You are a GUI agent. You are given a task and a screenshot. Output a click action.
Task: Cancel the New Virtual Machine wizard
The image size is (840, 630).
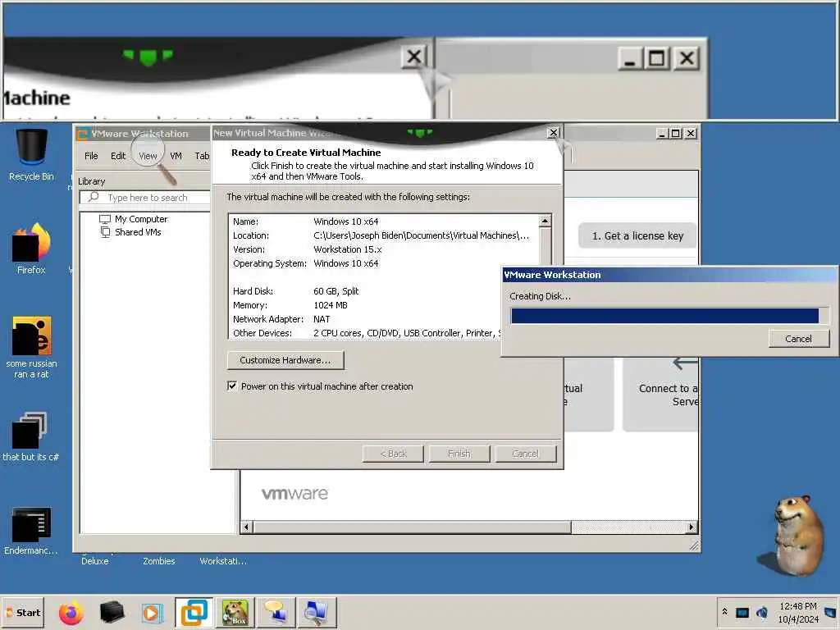[526, 454]
